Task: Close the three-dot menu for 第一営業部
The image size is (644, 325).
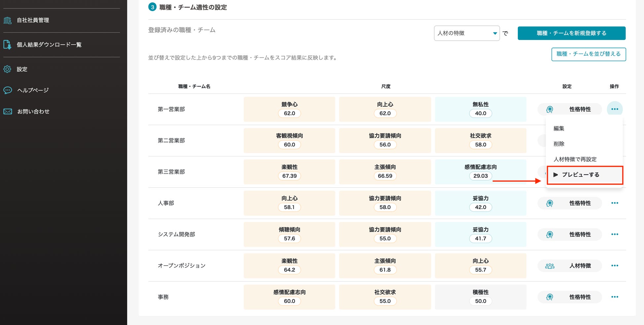Action: pos(614,109)
